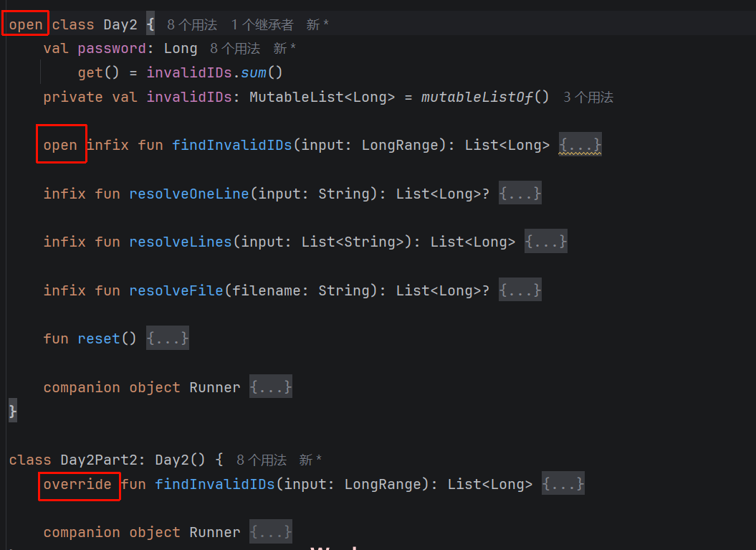756x550 pixels.
Task: Click the 新 * author hint beside Day2Part2
Action: 310,460
